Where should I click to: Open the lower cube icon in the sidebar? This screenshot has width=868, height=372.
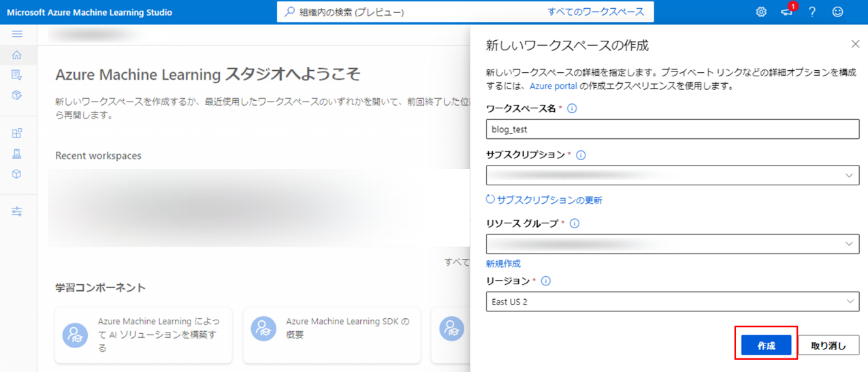tap(17, 174)
